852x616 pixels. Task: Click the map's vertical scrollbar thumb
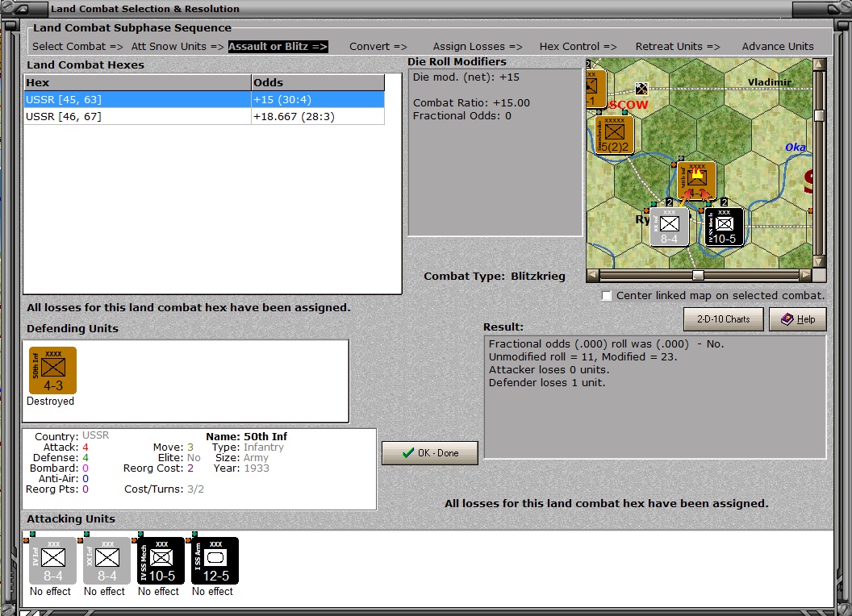coord(820,116)
